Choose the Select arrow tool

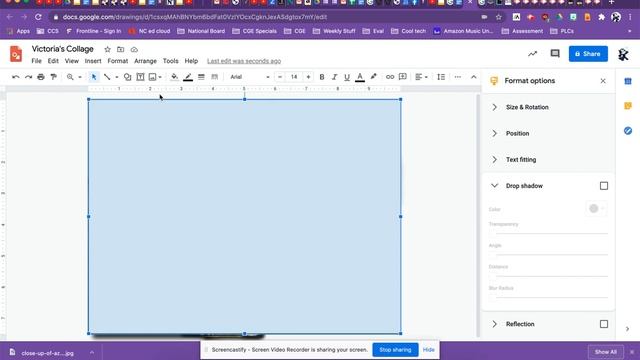point(94,77)
